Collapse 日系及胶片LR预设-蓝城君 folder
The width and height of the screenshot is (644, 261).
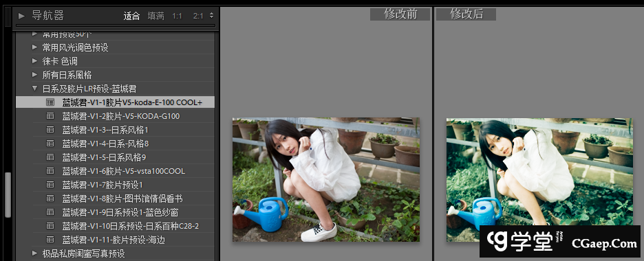pyautogui.click(x=35, y=89)
